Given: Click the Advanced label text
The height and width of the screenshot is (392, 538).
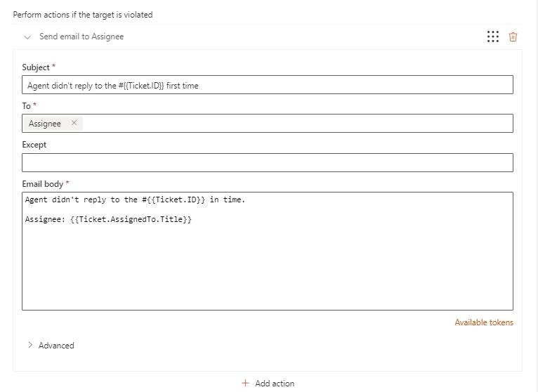Looking at the screenshot, I should coord(56,346).
